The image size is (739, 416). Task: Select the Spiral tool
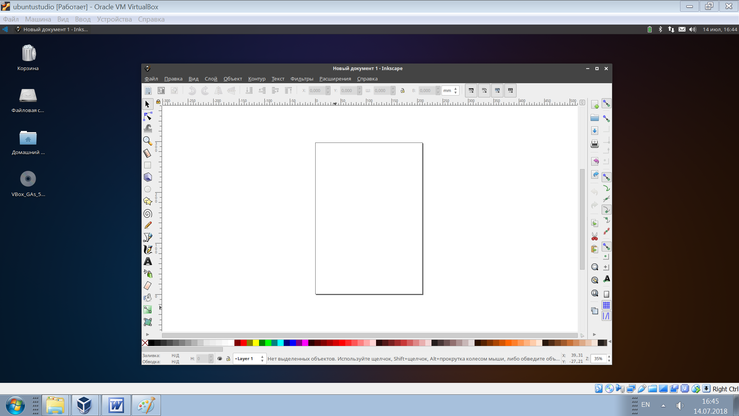(x=148, y=213)
